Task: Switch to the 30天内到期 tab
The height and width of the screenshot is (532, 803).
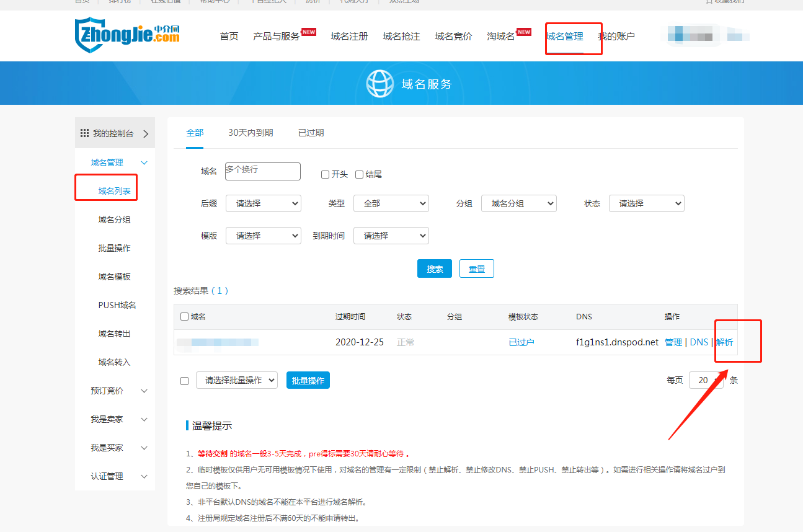Action: click(x=251, y=133)
